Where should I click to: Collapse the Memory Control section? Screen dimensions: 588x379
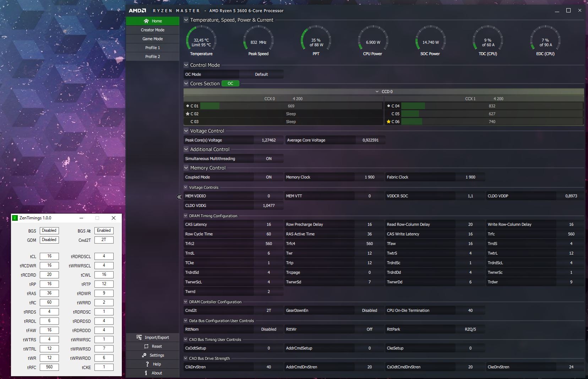click(x=186, y=168)
